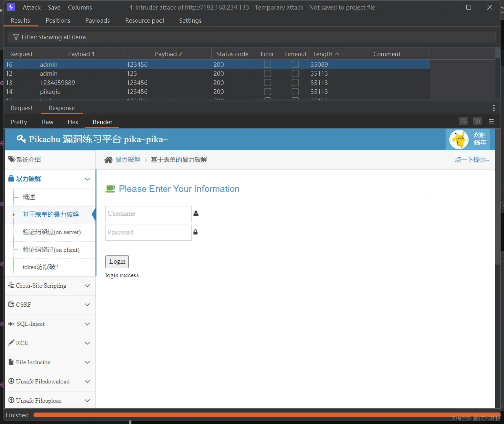
Task: Open the 概述 sidebar link
Action: (29, 197)
